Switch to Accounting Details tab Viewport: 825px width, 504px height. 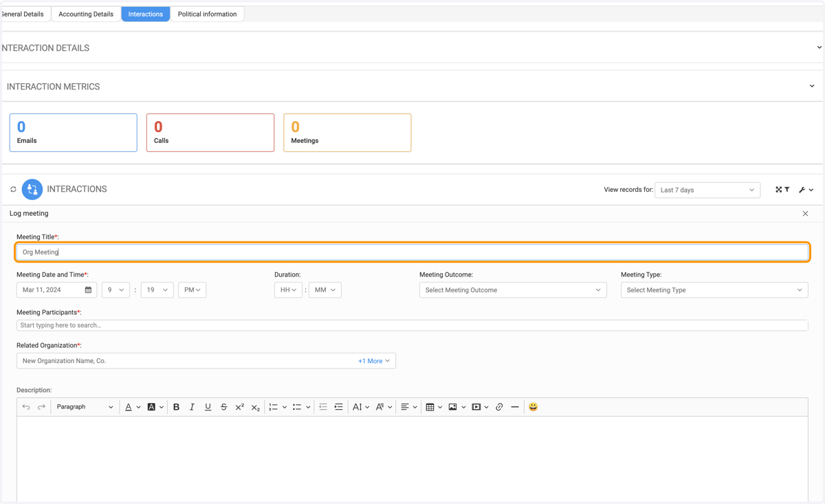pos(86,14)
